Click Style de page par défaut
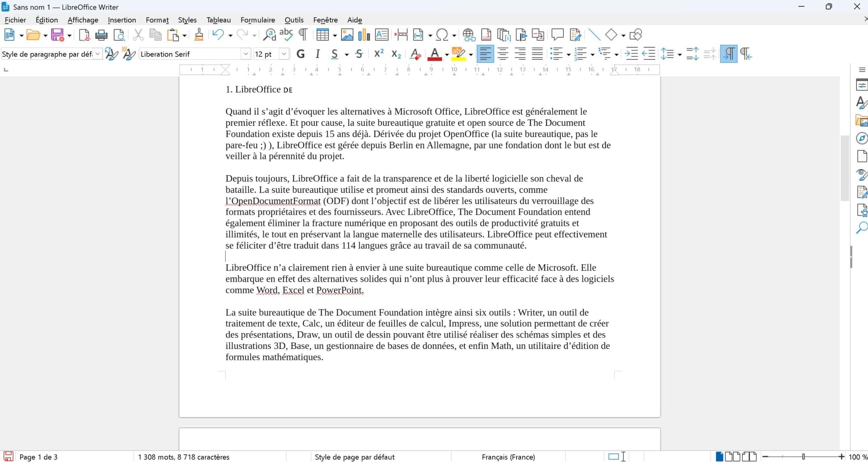Image resolution: width=868 pixels, height=462 pixels. click(354, 457)
